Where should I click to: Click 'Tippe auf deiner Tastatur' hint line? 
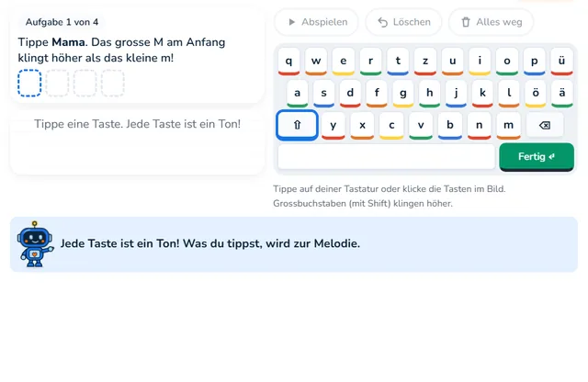click(390, 189)
